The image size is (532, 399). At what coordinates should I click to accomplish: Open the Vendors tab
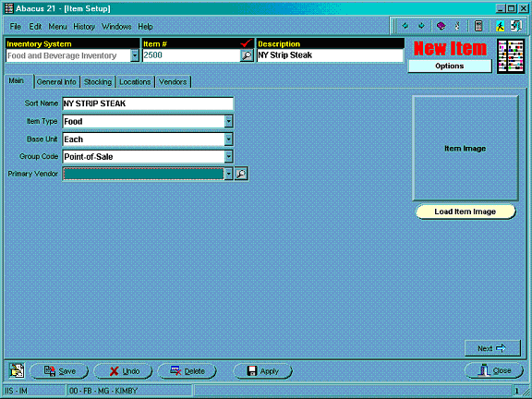point(173,82)
